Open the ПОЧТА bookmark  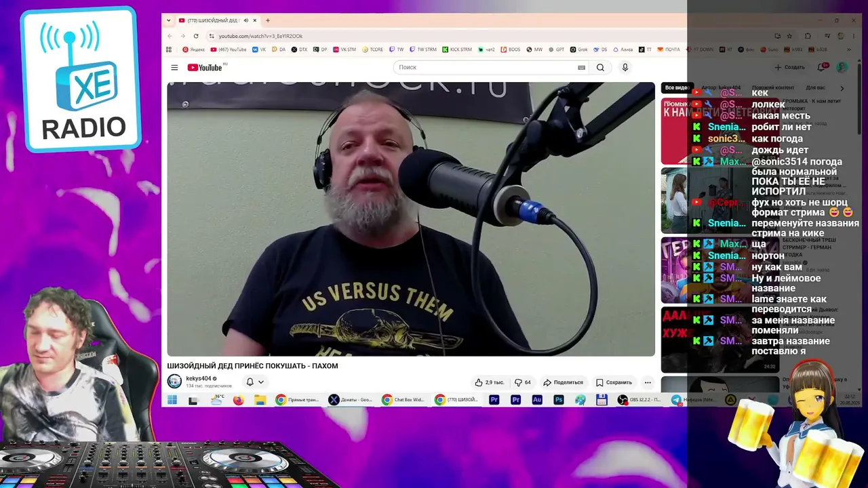pyautogui.click(x=669, y=49)
